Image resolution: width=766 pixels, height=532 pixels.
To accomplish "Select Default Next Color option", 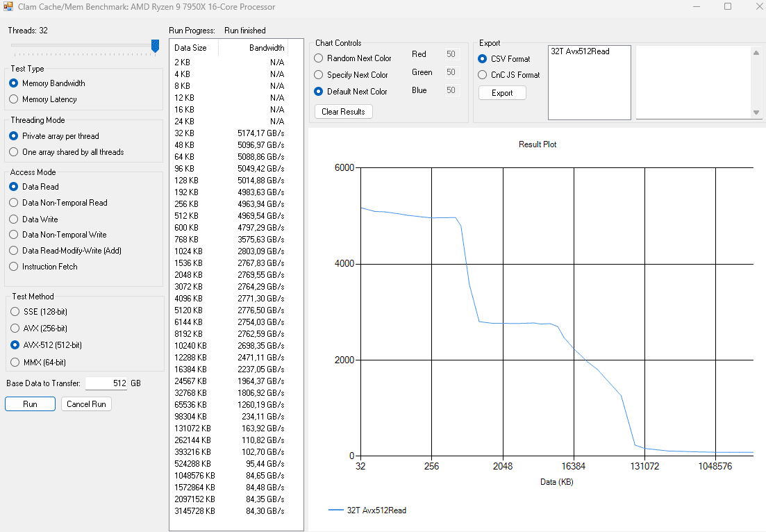I will pyautogui.click(x=351, y=92).
